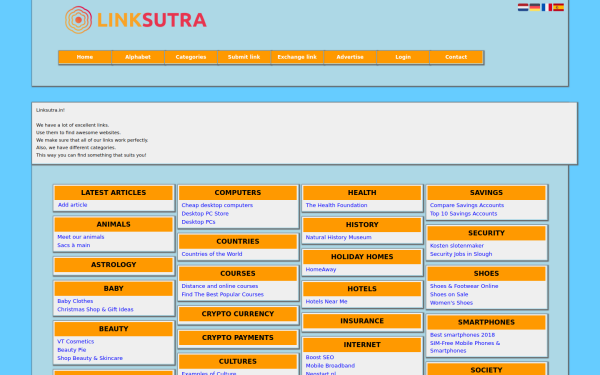Image resolution: width=600 pixels, height=375 pixels.
Task: Open the Alphabet menu item
Action: (138, 57)
